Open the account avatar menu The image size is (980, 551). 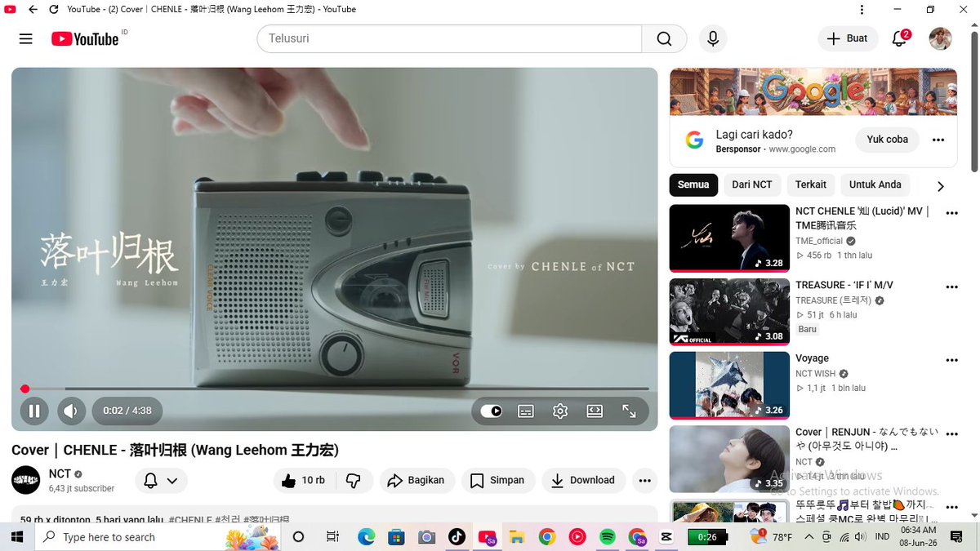pyautogui.click(x=941, y=39)
